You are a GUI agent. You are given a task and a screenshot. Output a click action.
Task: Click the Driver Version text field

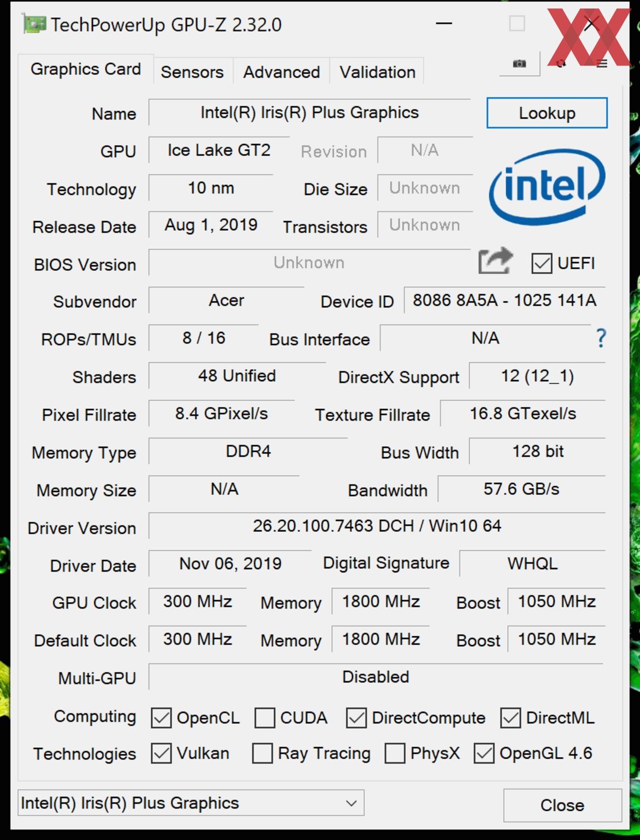coord(377,526)
